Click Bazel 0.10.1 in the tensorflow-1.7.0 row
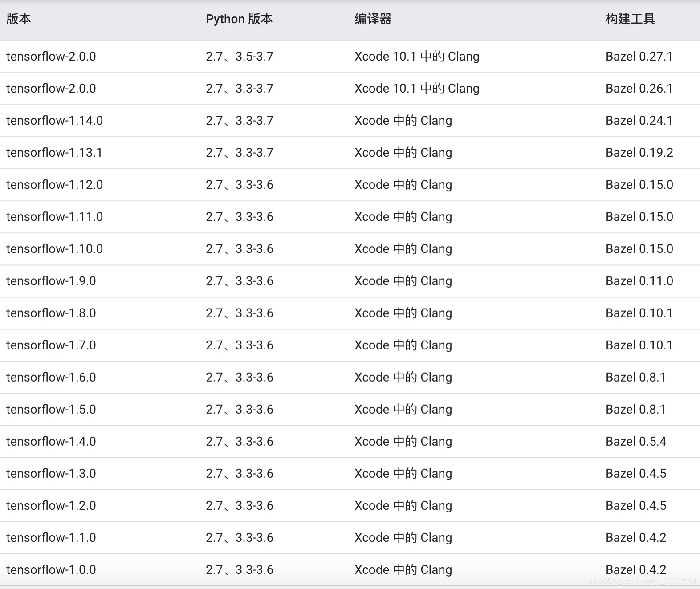Viewport: 700px width, 589px height. pyautogui.click(x=639, y=345)
